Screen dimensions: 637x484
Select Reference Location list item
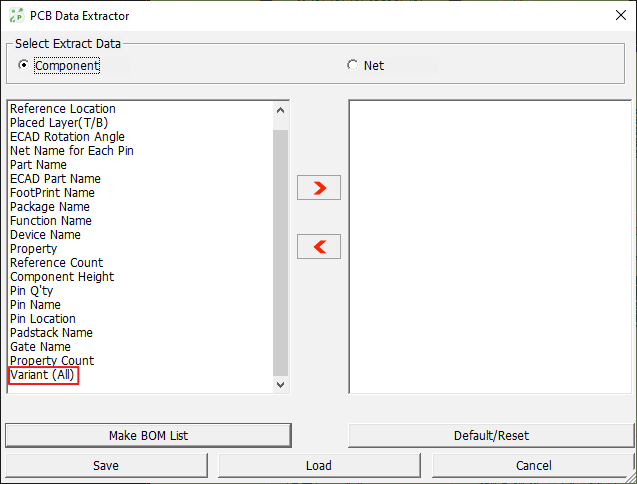[62, 109]
